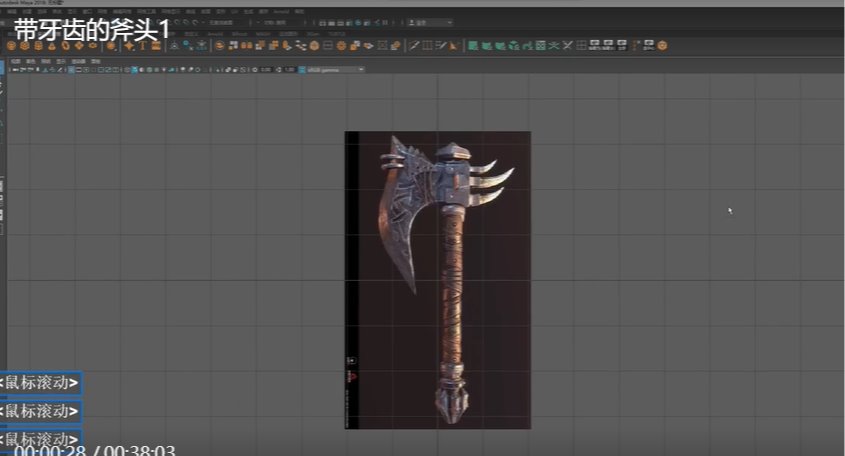Click the axe reference image in viewport

coord(440,280)
